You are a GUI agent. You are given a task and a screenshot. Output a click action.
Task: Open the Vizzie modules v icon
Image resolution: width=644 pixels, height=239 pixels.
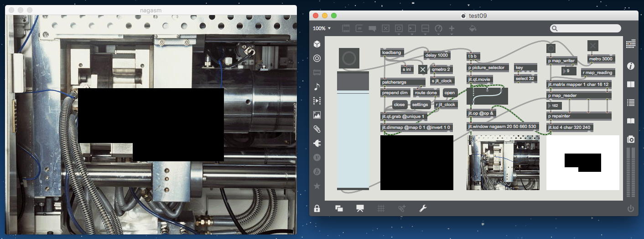pyautogui.click(x=317, y=158)
